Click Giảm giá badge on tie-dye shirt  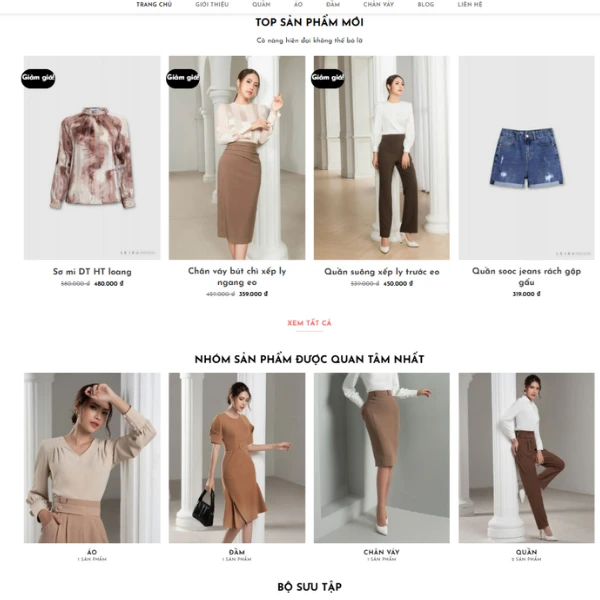click(x=38, y=78)
